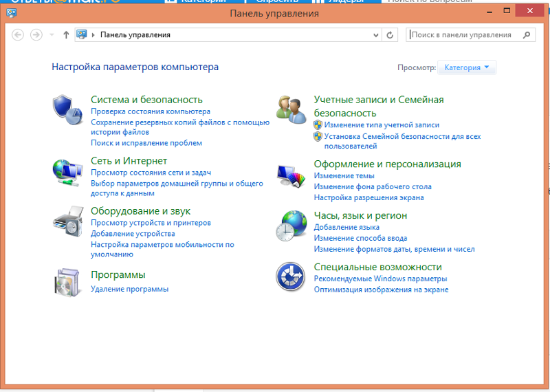Expand the breadcrumb arrow before Панель управления
Image resolution: width=550 pixels, height=392 pixels.
point(93,34)
